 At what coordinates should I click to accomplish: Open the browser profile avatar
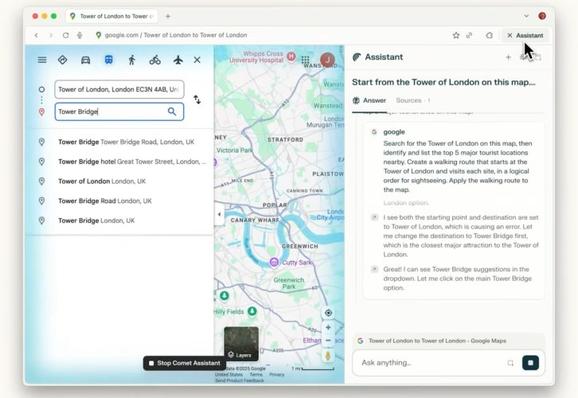click(x=542, y=16)
